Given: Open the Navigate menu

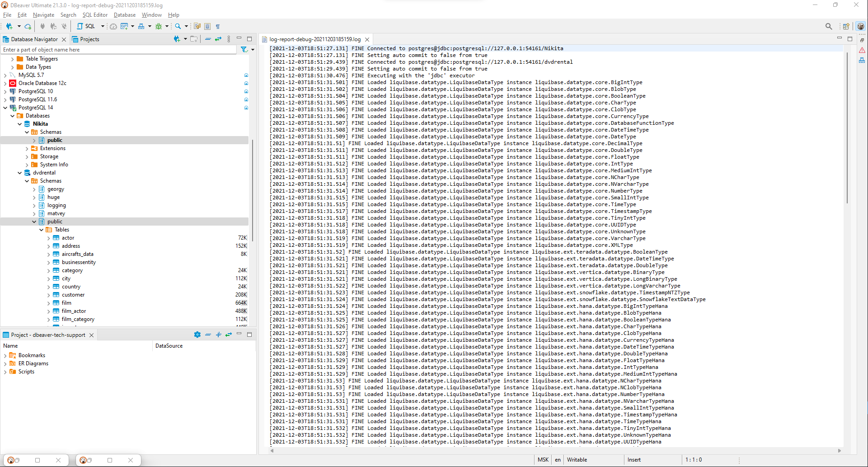Looking at the screenshot, I should [43, 15].
